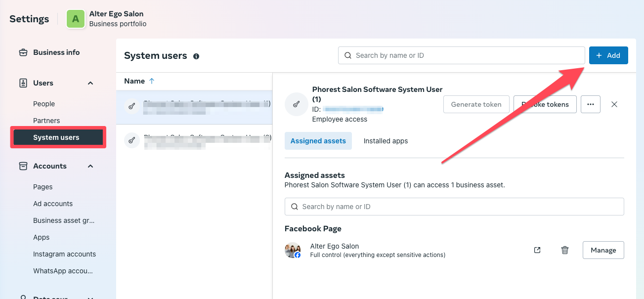Focus the system users search field
Viewport: 644px width, 299px height.
tap(461, 55)
